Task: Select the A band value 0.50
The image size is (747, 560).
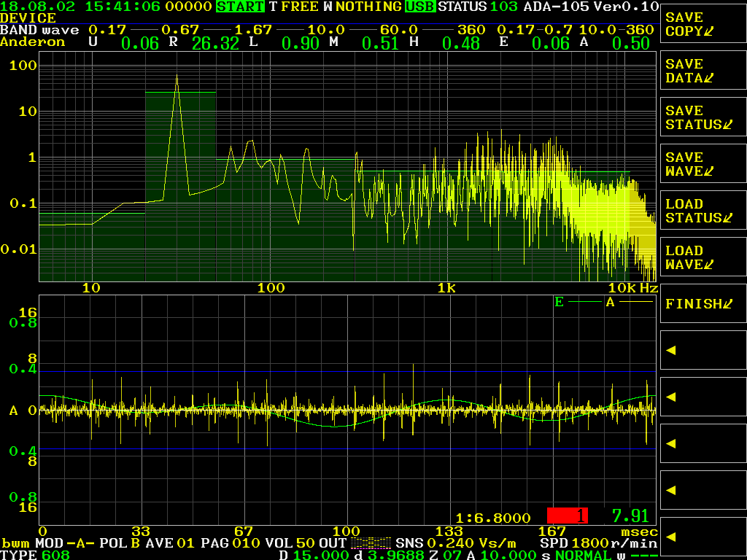Action: tap(631, 43)
